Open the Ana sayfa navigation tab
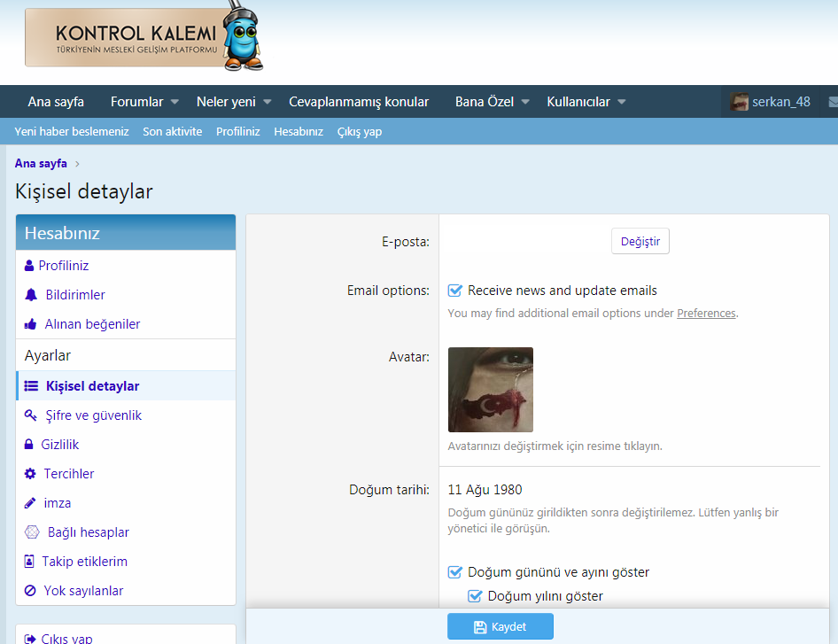The height and width of the screenshot is (644, 838). (56, 102)
